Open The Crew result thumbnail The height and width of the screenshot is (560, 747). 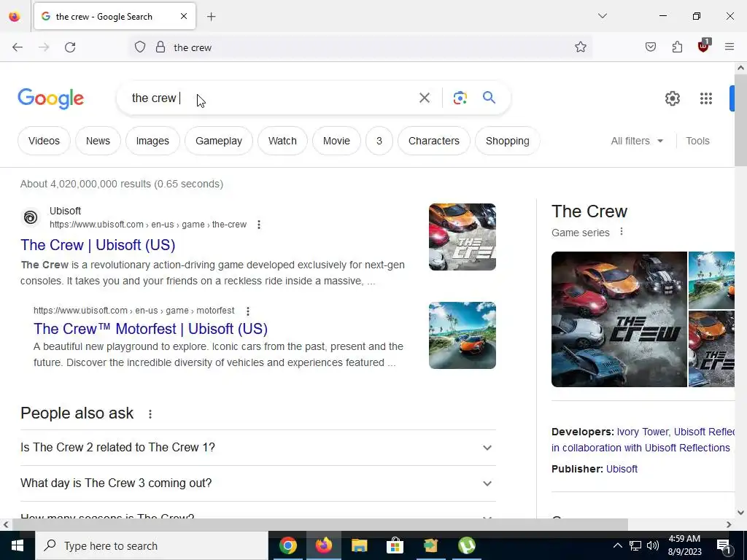coord(462,237)
